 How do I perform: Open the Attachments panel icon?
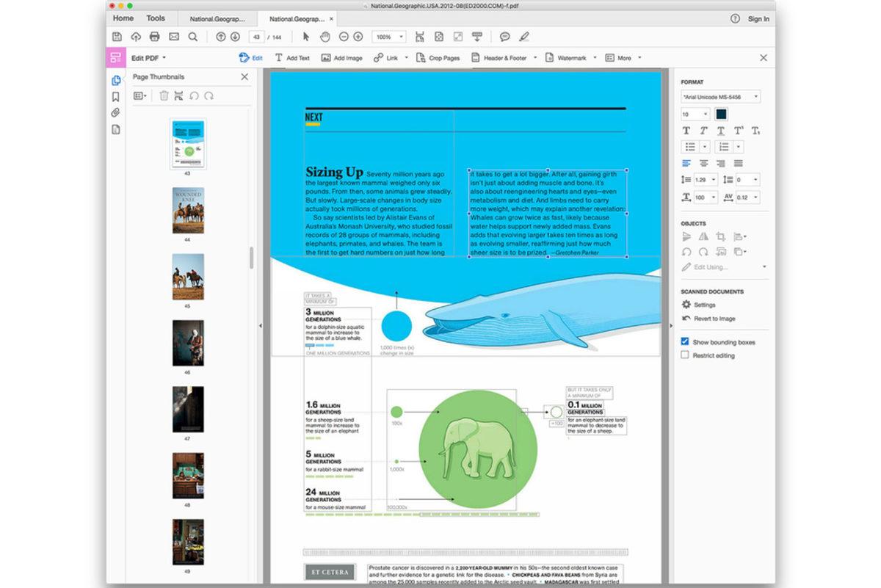(115, 112)
